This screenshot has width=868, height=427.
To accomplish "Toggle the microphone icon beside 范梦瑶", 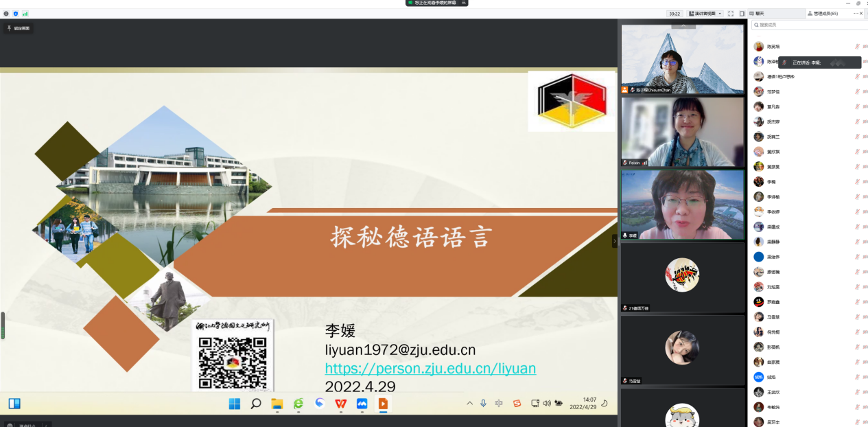I will [857, 92].
